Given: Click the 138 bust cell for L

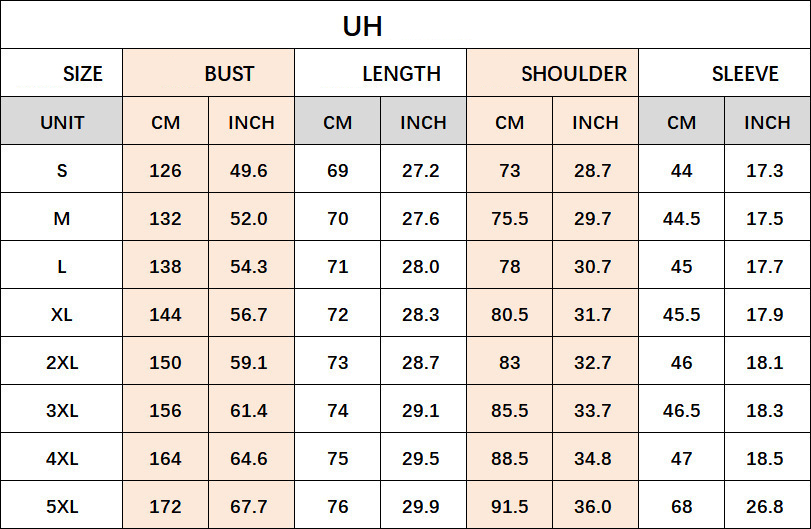Looking at the screenshot, I should pos(165,267).
